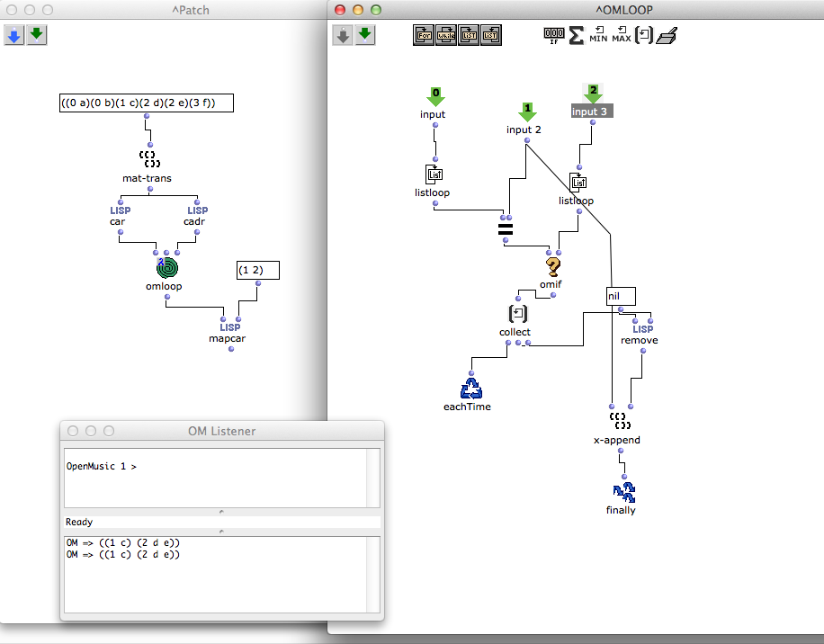Click the OM Listener window title bar

click(222, 431)
